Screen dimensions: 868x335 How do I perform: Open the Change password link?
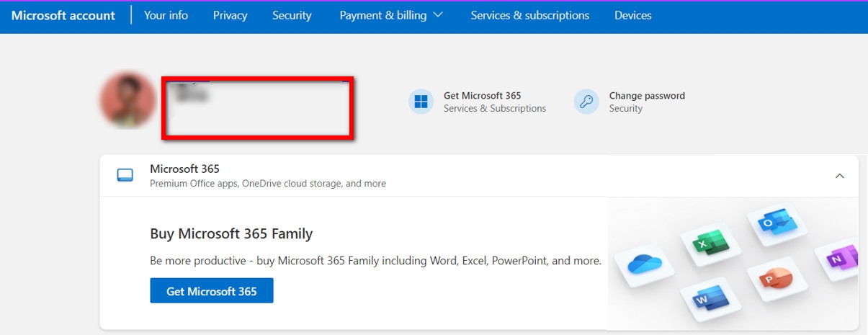[647, 95]
